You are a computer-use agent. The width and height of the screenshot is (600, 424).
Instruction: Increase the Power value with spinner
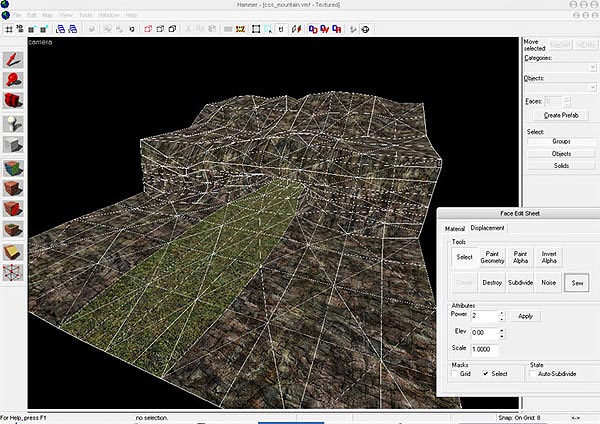click(501, 312)
